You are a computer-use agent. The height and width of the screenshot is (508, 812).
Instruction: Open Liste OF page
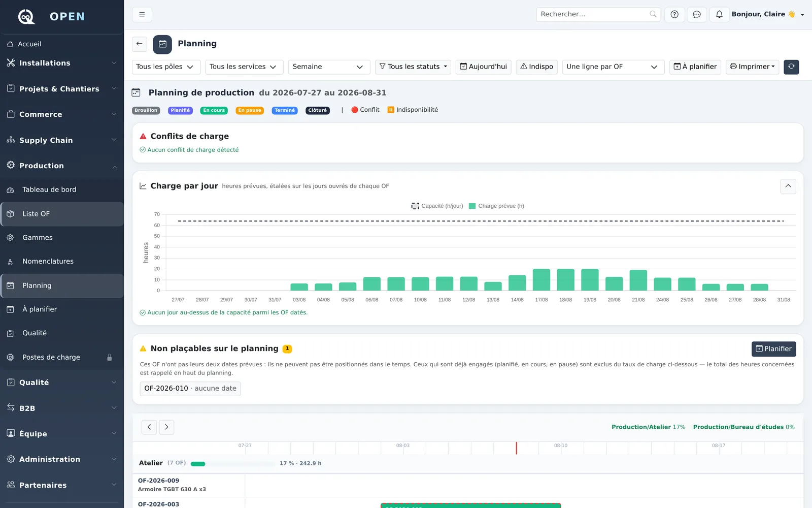pyautogui.click(x=62, y=214)
